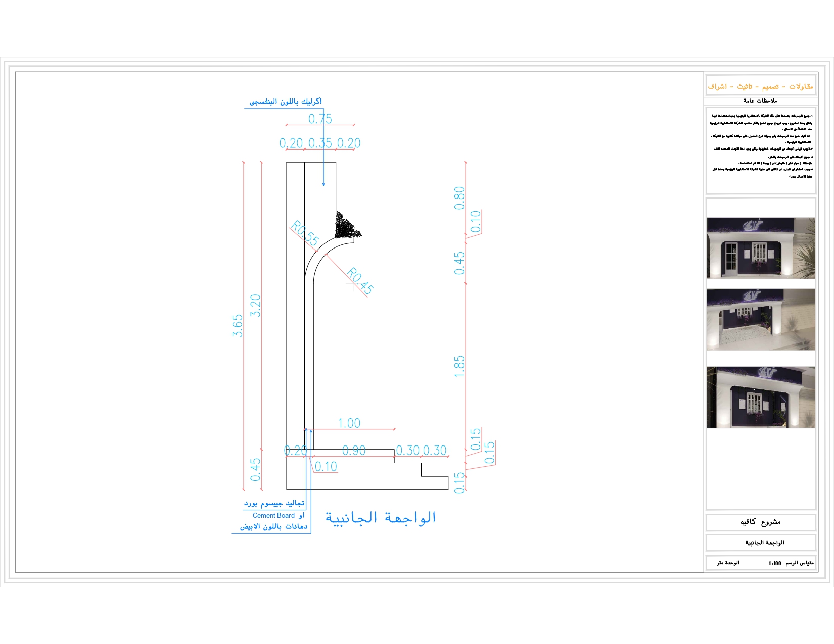Click the 1.85 vertical dimension
The width and height of the screenshot is (834, 644).
[x=459, y=366]
